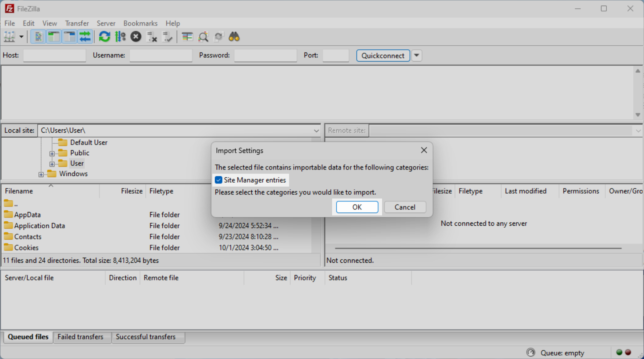
Task: Toggle the transfer queue pane
Action: point(85,36)
